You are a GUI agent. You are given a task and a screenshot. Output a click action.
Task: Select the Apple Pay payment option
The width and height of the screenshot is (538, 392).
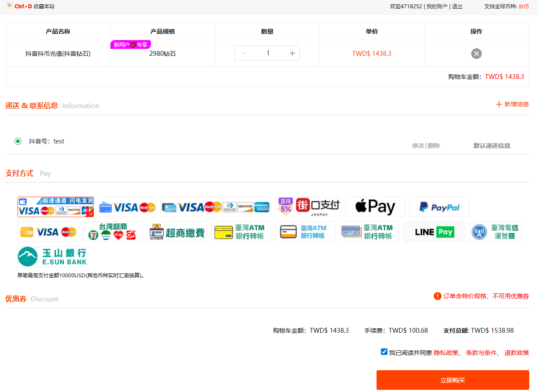pyautogui.click(x=375, y=207)
